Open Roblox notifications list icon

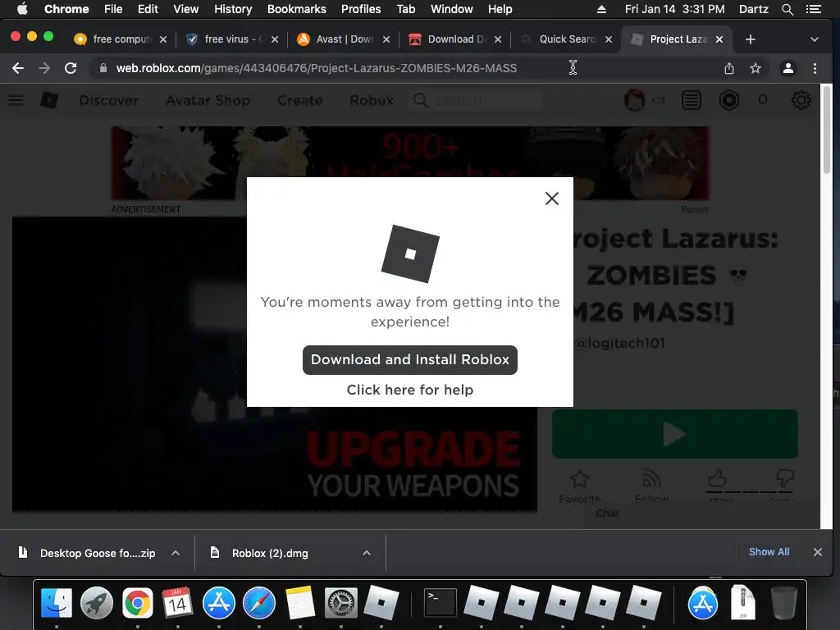692,100
